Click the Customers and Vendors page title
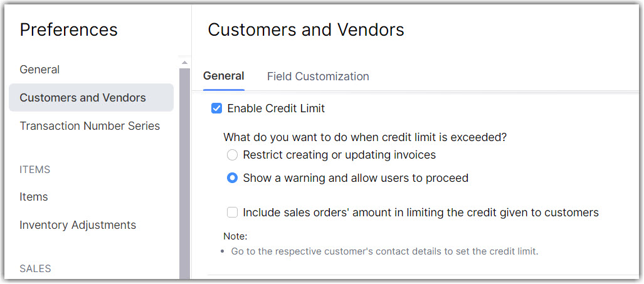Image resolution: width=644 pixels, height=284 pixels. 306,29
